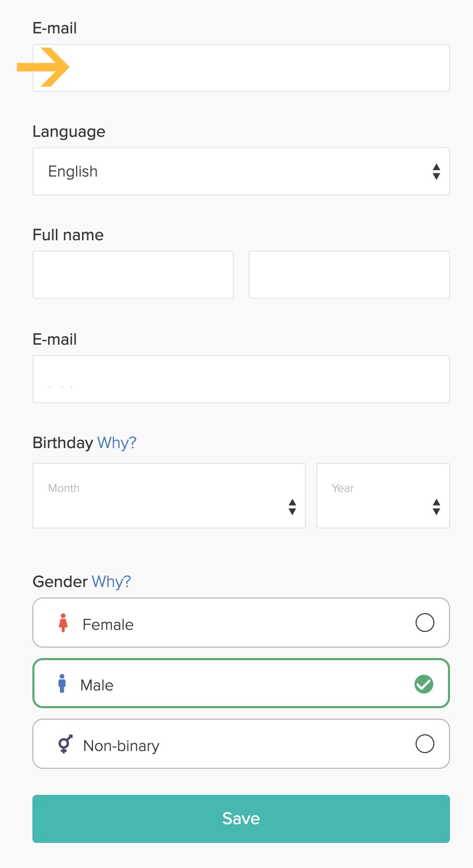Click the Save button
The width and height of the screenshot is (473, 868).
241,819
